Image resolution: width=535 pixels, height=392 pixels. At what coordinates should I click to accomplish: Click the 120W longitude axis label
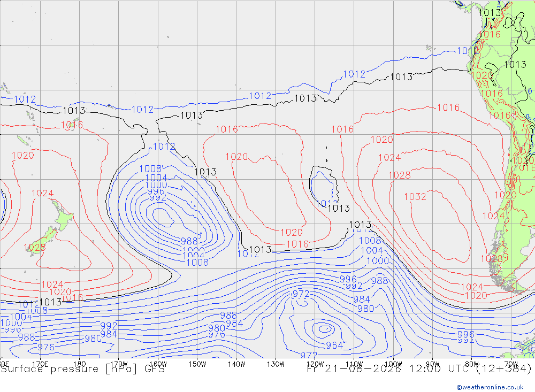(315, 364)
